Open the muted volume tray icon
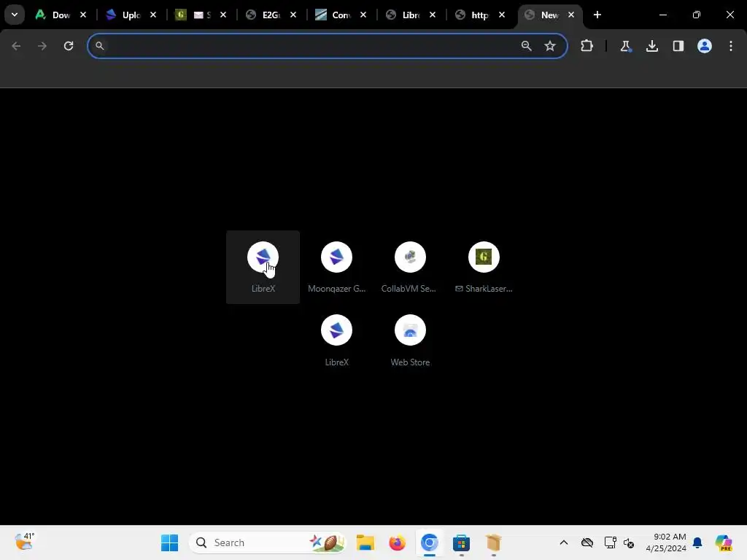This screenshot has width=747, height=560. tap(629, 542)
